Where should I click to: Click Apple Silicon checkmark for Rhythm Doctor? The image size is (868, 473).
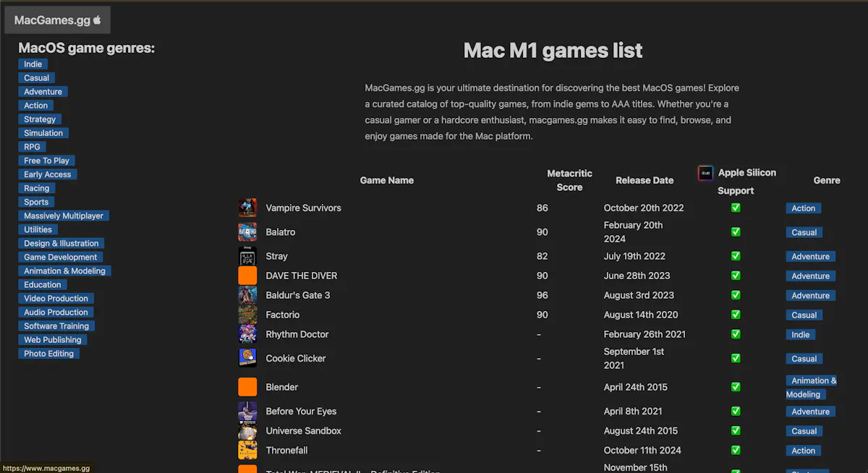pos(736,334)
